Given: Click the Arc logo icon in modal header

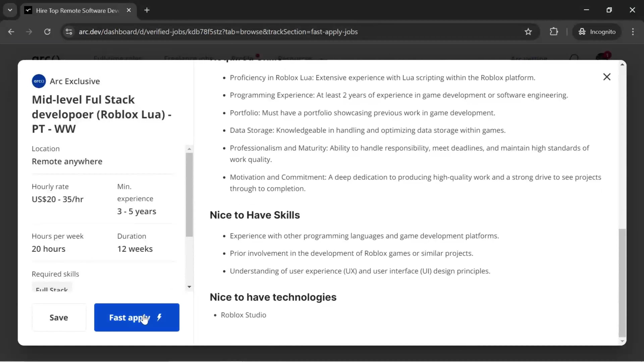Looking at the screenshot, I should pyautogui.click(x=39, y=81).
